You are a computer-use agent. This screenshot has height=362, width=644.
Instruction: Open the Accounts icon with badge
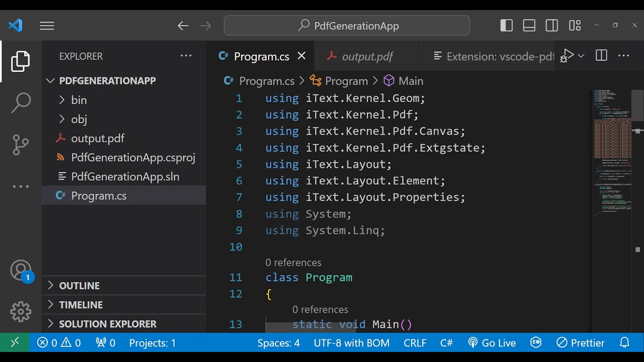click(21, 270)
